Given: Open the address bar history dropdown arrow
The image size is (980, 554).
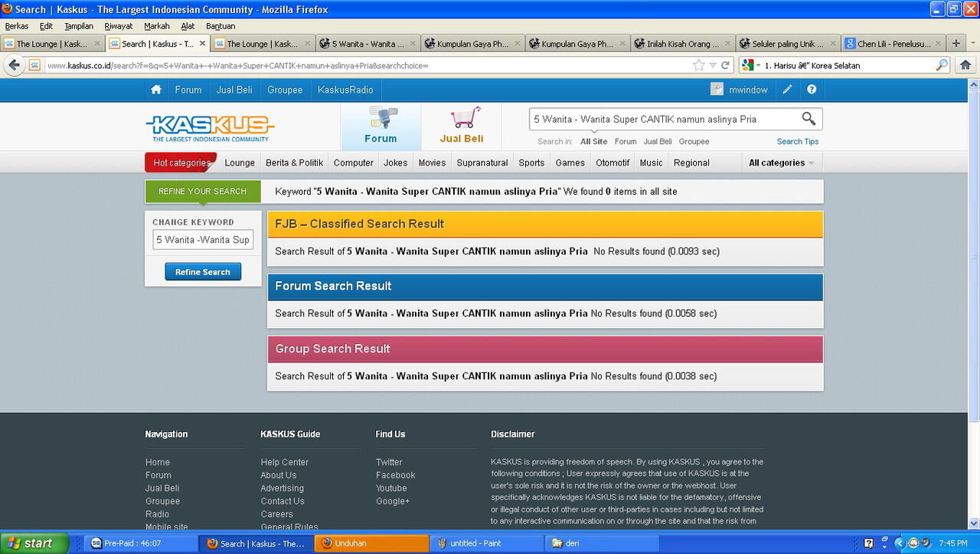Looking at the screenshot, I should 712,65.
